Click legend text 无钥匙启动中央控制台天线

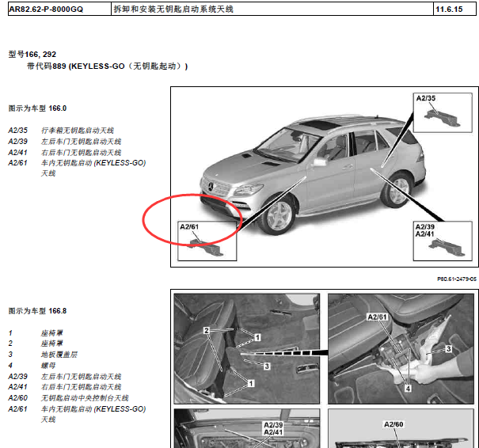(x=85, y=398)
